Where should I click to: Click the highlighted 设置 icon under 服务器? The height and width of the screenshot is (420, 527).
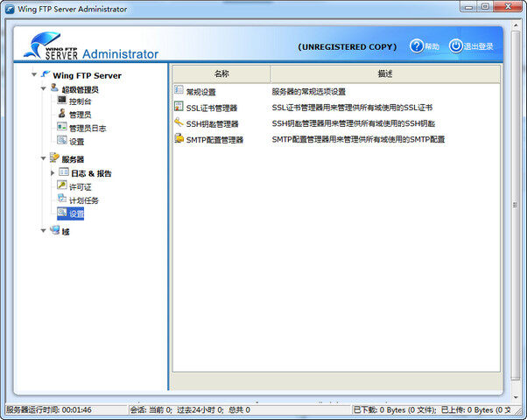click(x=62, y=213)
